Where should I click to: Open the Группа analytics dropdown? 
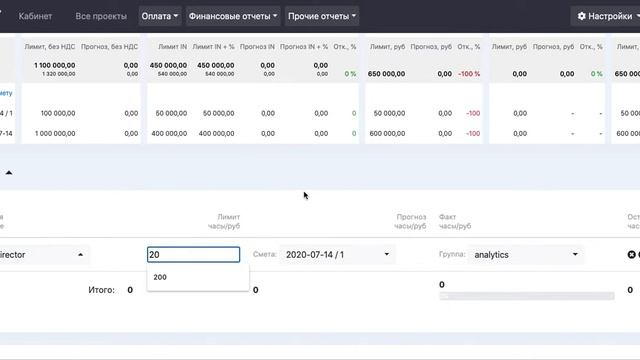(526, 255)
